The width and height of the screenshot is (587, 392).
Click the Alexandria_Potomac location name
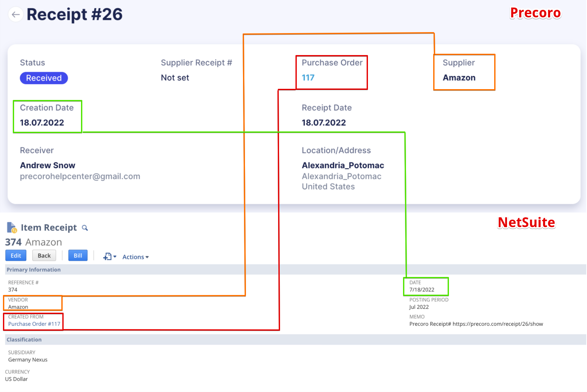click(x=343, y=165)
